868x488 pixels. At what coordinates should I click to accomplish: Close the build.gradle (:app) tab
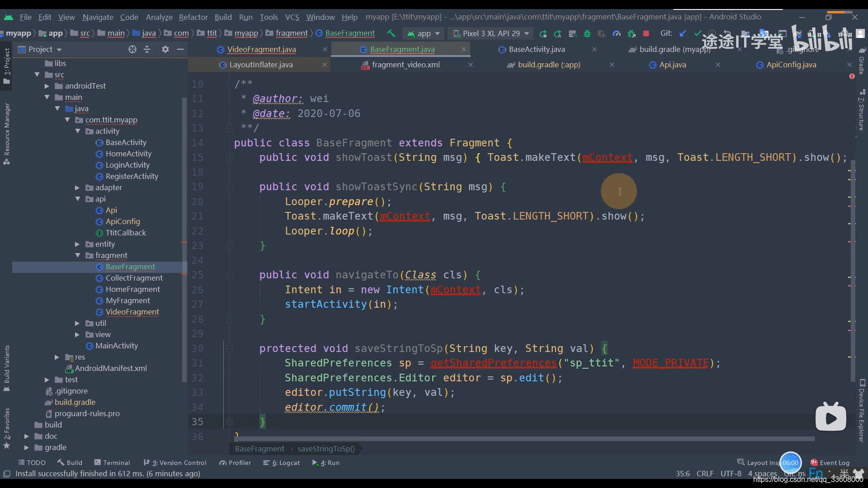pos(612,65)
